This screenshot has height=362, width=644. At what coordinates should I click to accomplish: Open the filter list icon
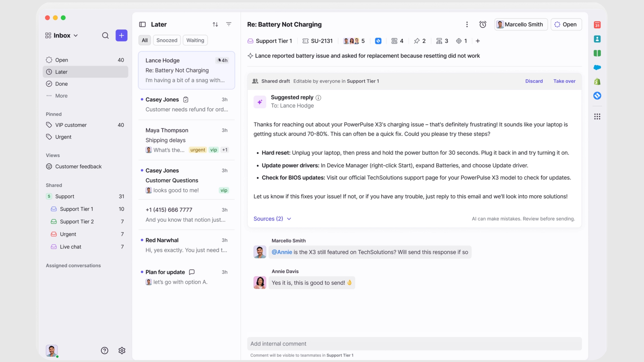tap(229, 24)
